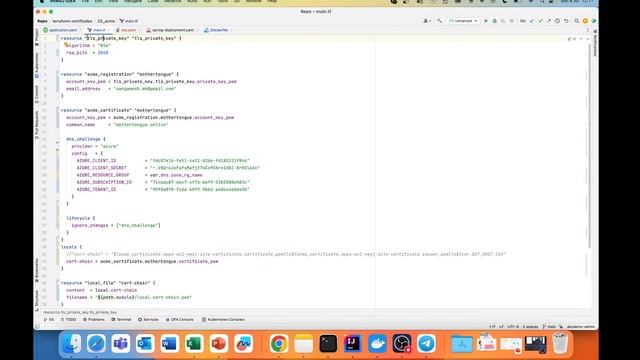Image resolution: width=640 pixels, height=360 pixels.
Task: Collapse the dns_challenge block fold marker
Action: [57, 139]
